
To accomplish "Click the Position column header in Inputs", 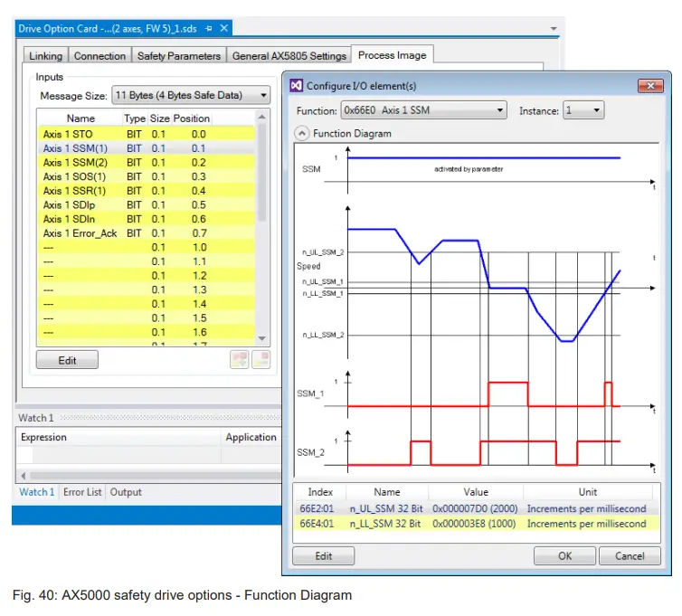I will tap(192, 118).
